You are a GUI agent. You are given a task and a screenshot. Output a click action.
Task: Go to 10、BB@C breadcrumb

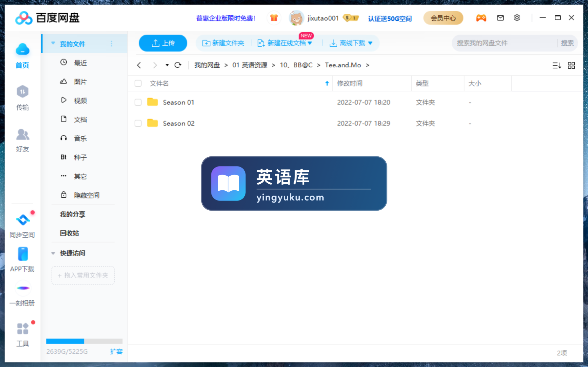coord(296,65)
